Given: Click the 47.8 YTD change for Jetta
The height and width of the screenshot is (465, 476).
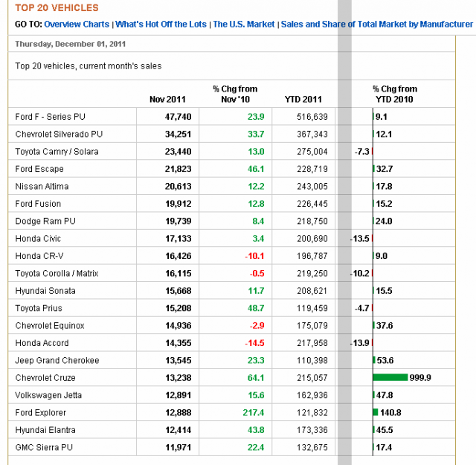Looking at the screenshot, I should click(x=385, y=395).
